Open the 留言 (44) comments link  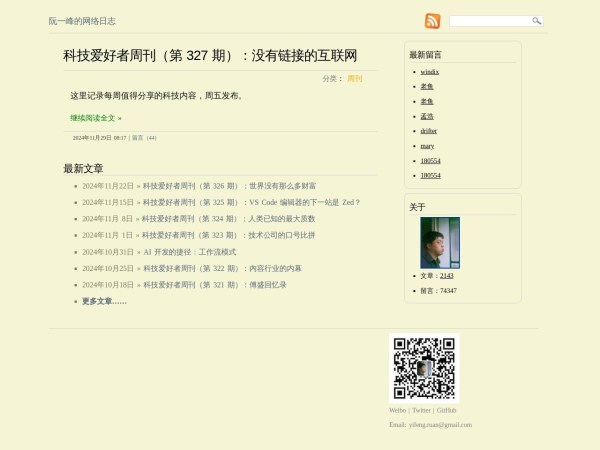144,138
